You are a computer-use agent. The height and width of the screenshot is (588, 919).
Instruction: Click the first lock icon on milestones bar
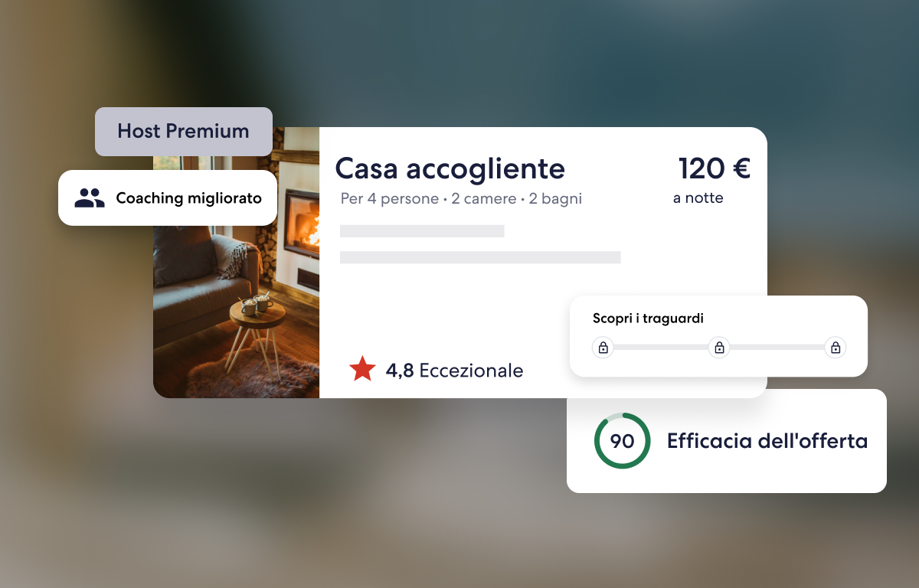coord(603,348)
